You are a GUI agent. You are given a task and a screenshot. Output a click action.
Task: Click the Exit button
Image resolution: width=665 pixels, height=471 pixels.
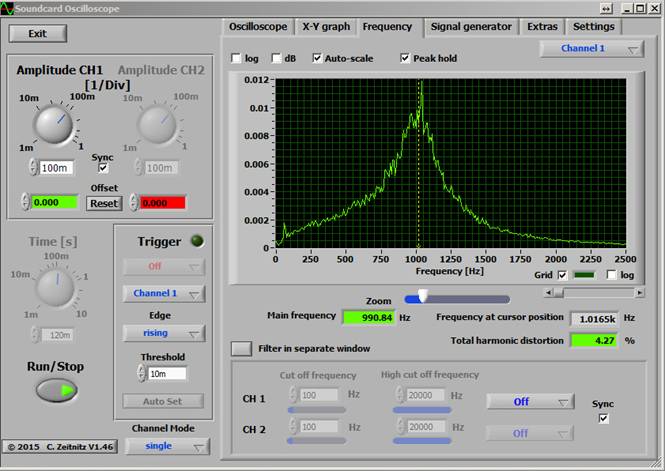[38, 33]
